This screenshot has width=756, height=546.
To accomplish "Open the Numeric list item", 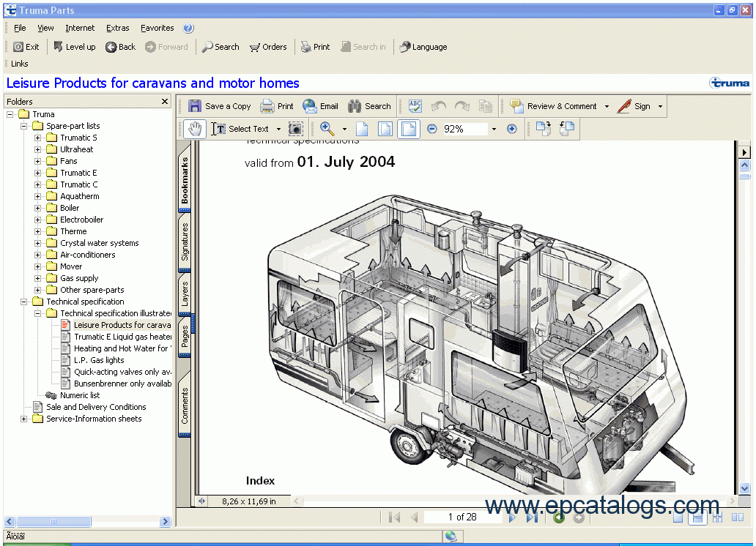I will [x=80, y=395].
